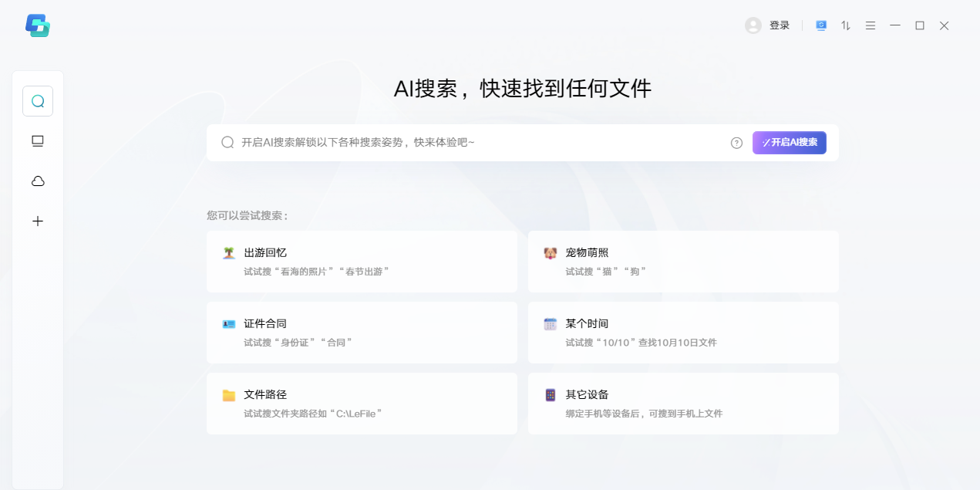Click the plus icon to add device
The height and width of the screenshot is (490, 980).
coord(38,221)
